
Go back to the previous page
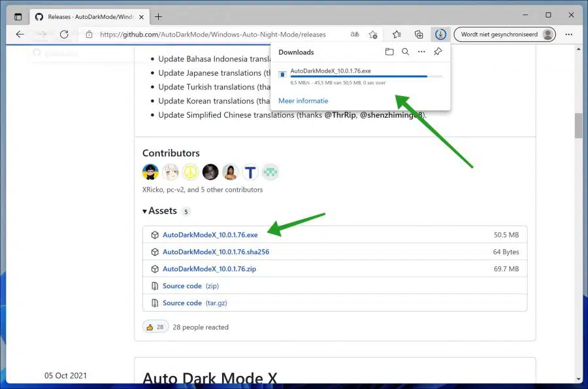click(20, 35)
